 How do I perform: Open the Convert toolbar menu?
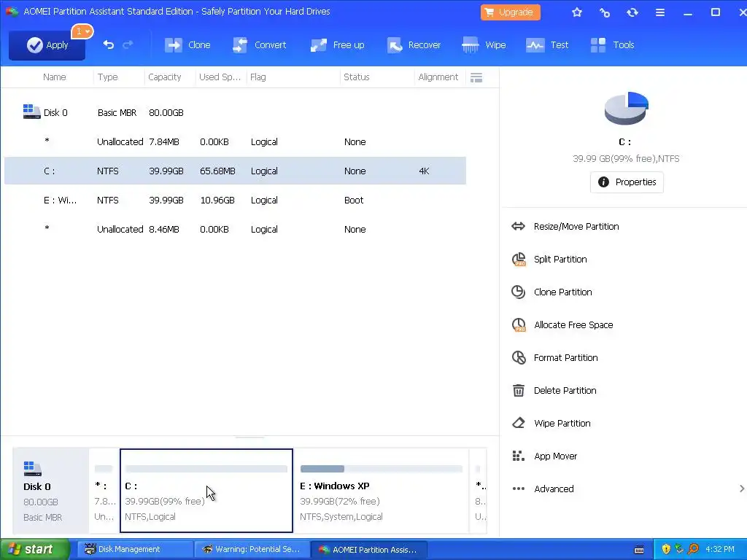pos(259,45)
